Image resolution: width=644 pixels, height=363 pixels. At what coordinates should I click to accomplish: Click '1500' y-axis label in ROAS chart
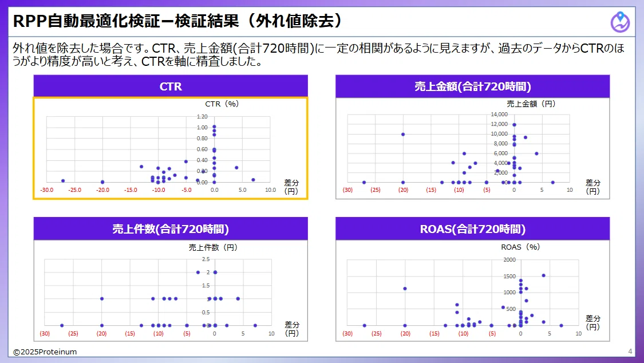[509, 277]
